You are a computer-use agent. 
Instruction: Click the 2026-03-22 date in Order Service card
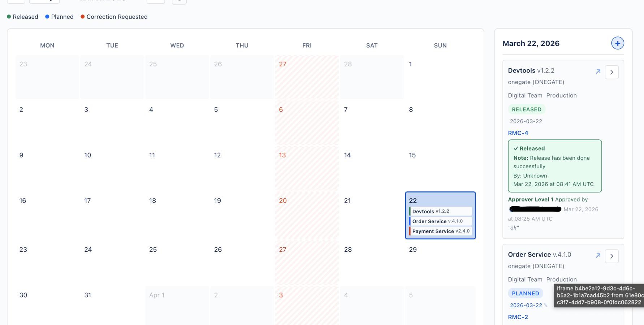526,305
